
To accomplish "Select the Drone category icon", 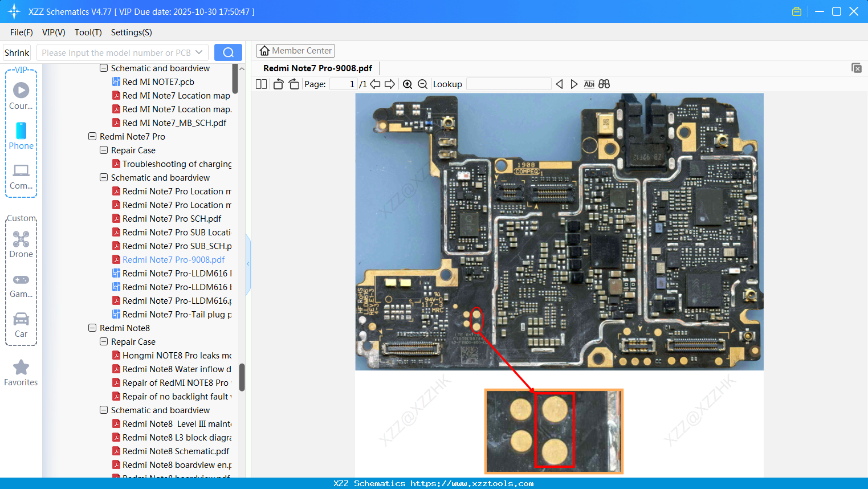I will [21, 244].
